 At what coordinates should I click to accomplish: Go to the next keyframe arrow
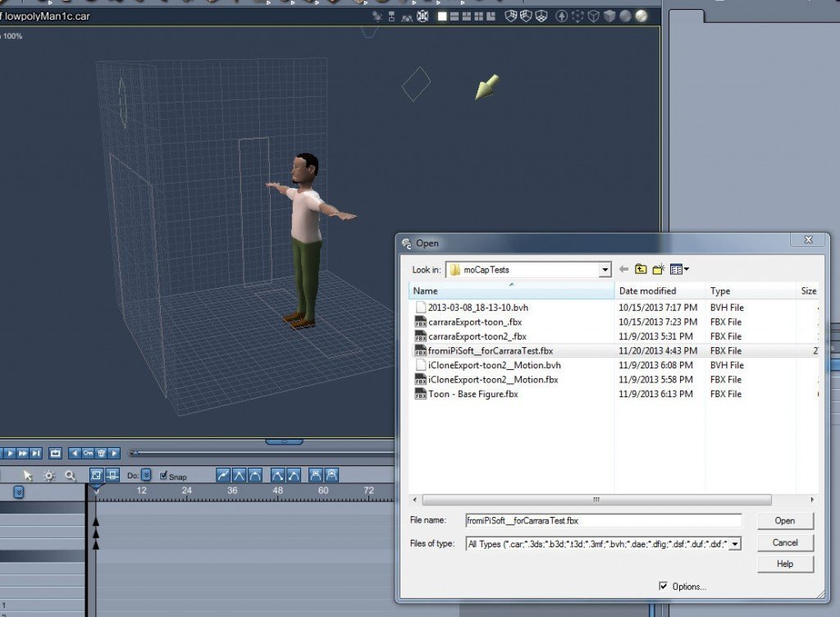[x=114, y=453]
